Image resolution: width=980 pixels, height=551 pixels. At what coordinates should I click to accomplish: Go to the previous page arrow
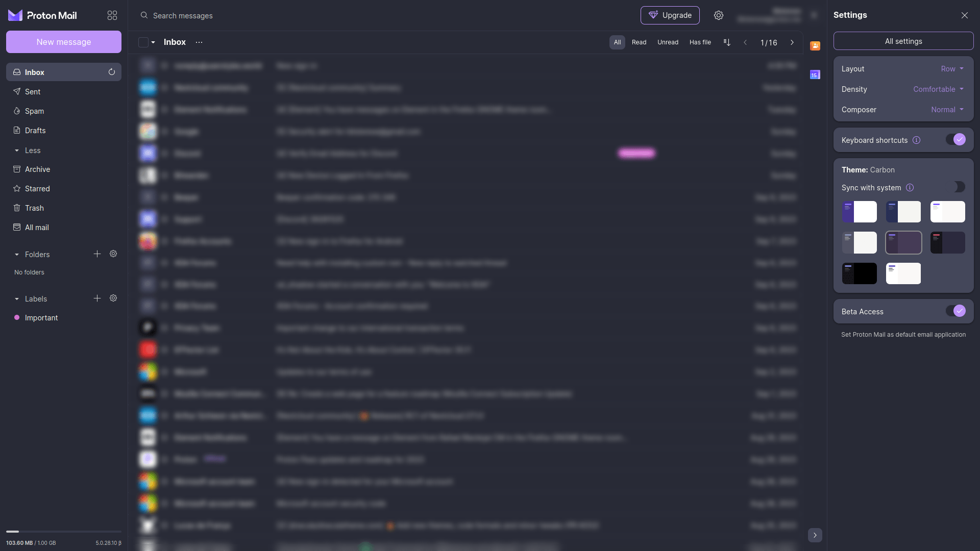click(x=745, y=42)
